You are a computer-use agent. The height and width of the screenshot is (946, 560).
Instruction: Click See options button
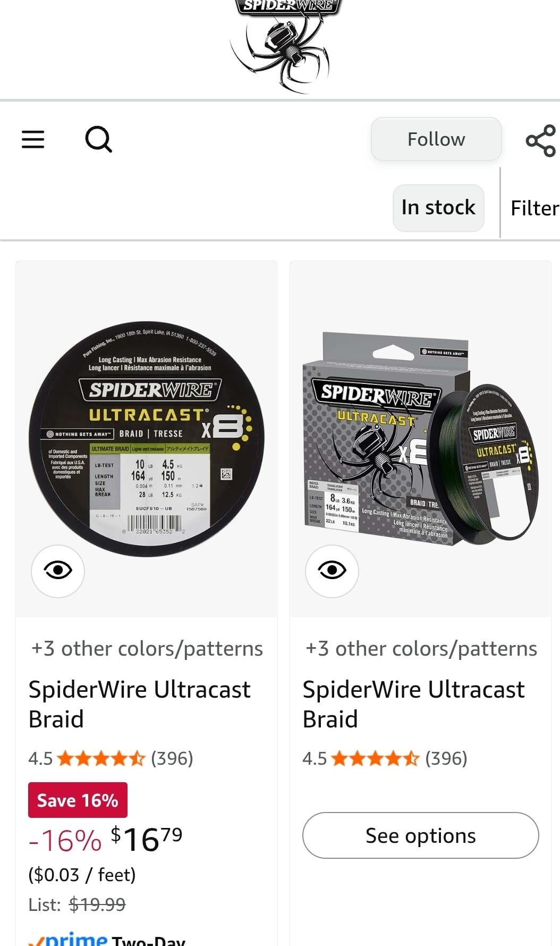421,835
